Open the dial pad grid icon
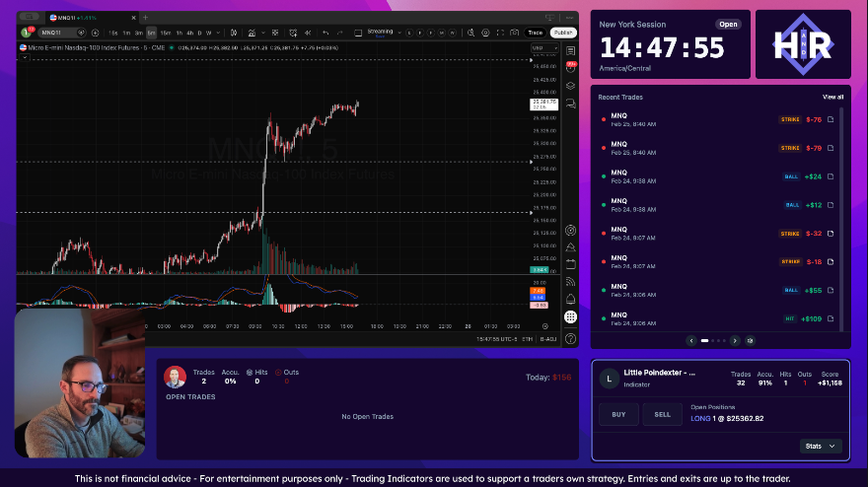The width and height of the screenshot is (868, 487). (x=570, y=316)
